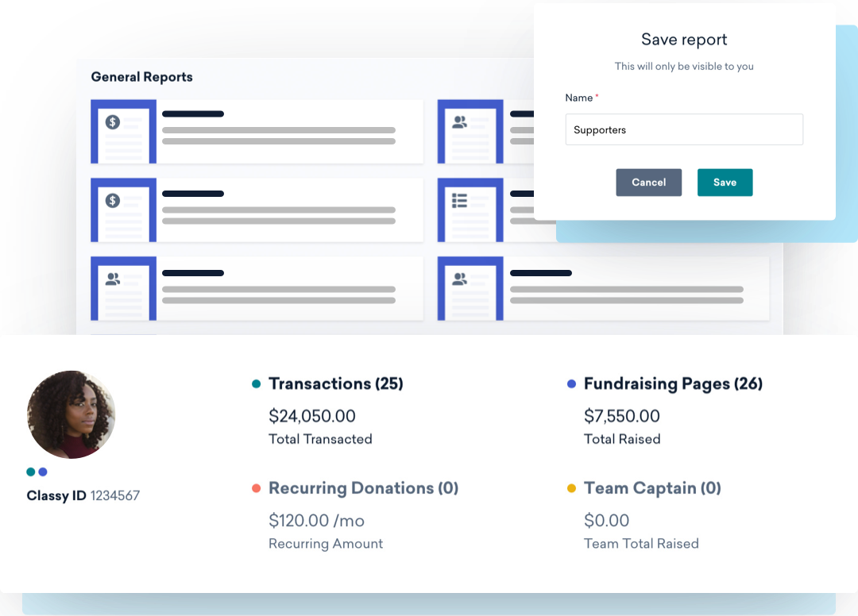Click the Supporters name input field
This screenshot has height=616, width=858.
[x=683, y=129]
